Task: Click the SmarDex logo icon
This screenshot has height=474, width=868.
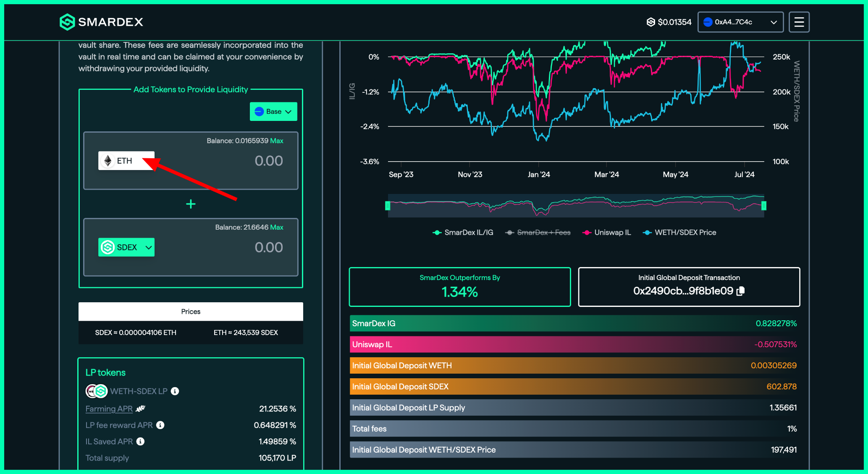Action: 67,22
